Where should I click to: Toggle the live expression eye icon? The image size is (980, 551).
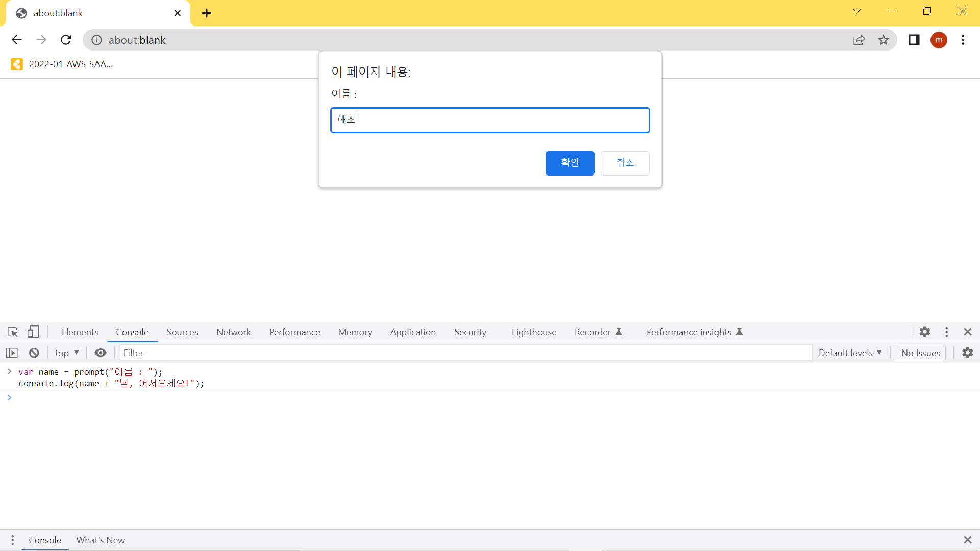[101, 353]
